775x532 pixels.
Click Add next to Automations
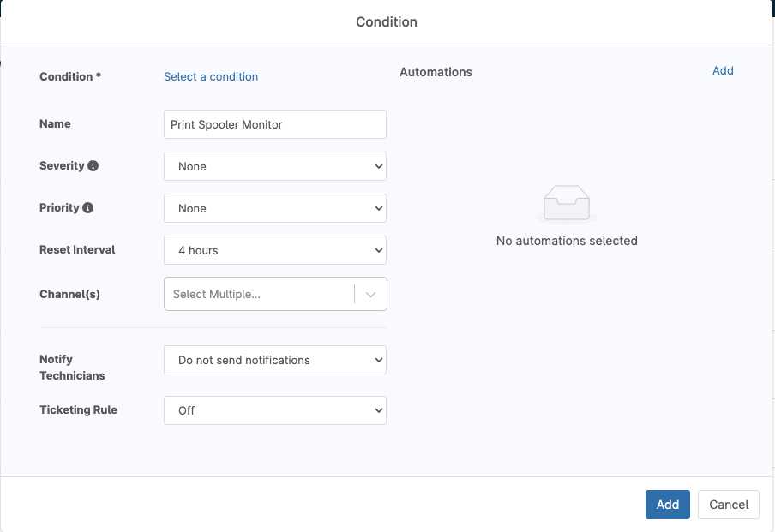[x=723, y=70]
